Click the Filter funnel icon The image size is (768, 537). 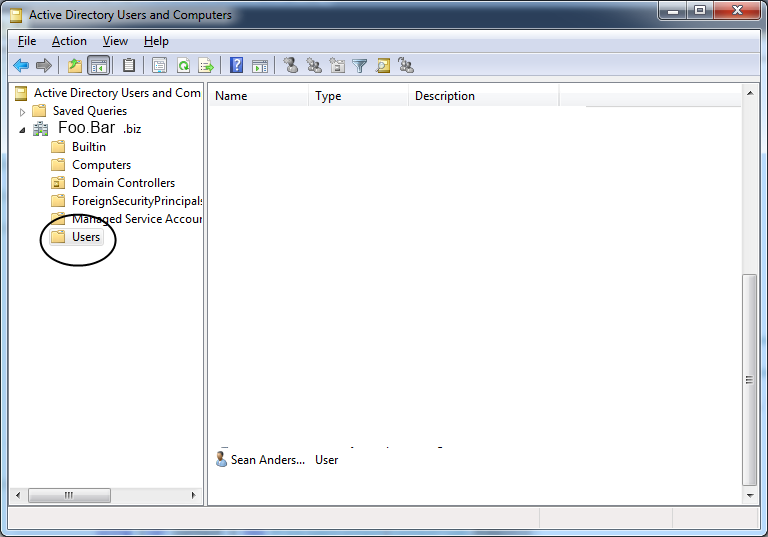click(360, 66)
